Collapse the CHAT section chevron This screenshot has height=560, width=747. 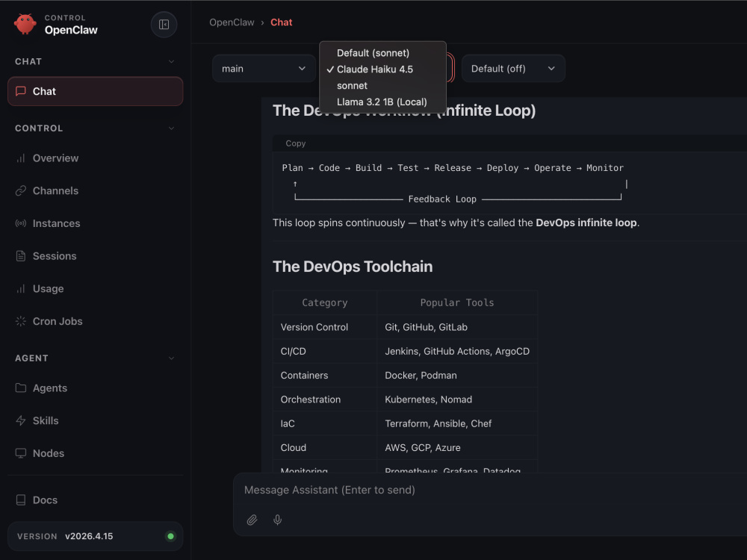pos(171,61)
